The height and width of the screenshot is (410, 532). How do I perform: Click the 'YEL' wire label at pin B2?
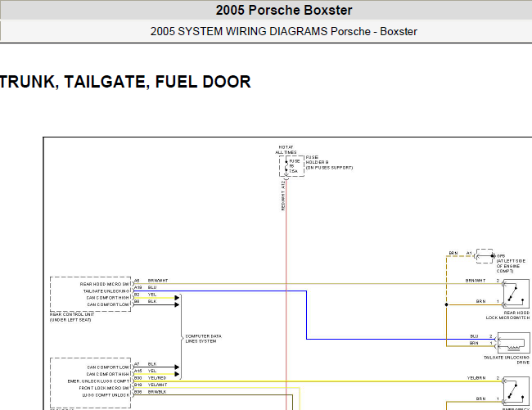coord(152,295)
